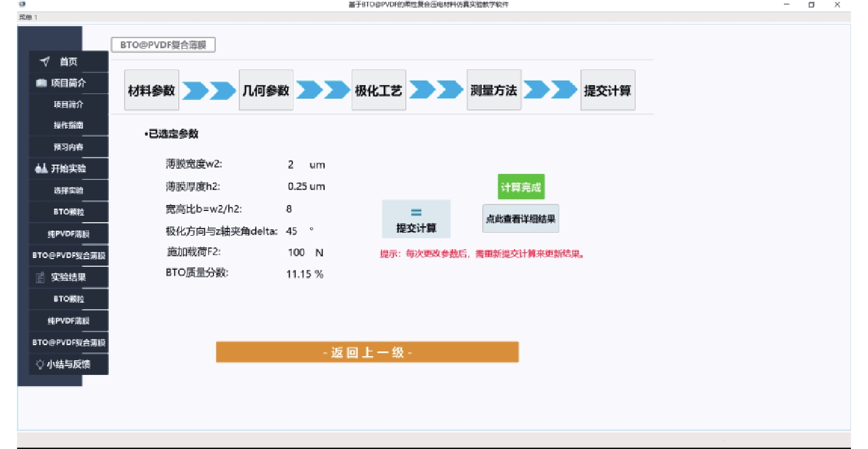Open 选择实验 under 开始实验
The width and height of the screenshot is (868, 449).
(69, 191)
